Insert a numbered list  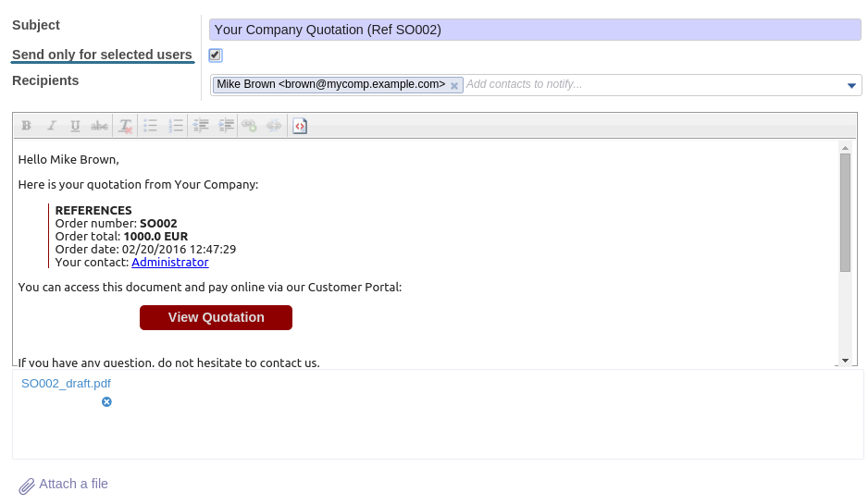[176, 126]
